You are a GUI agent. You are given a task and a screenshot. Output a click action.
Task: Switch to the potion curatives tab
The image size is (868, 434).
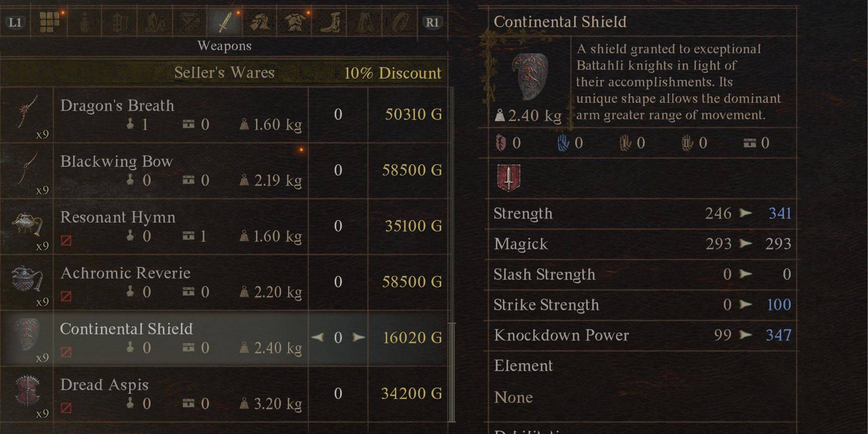(84, 22)
